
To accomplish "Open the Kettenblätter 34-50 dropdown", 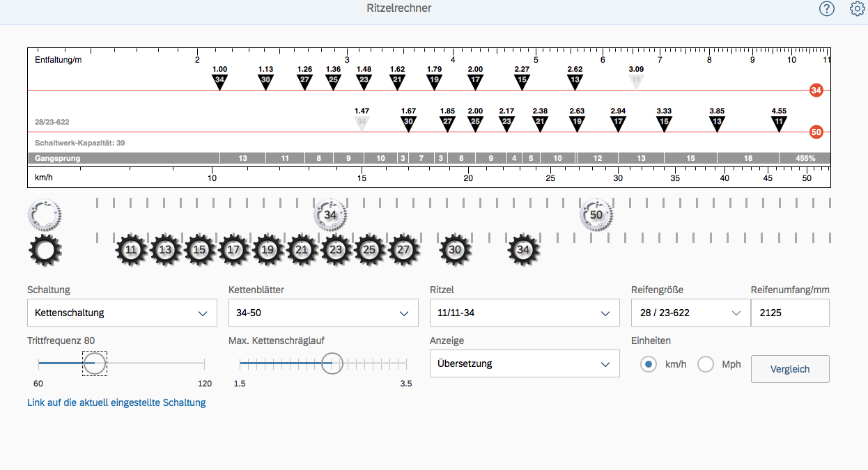I will click(323, 313).
